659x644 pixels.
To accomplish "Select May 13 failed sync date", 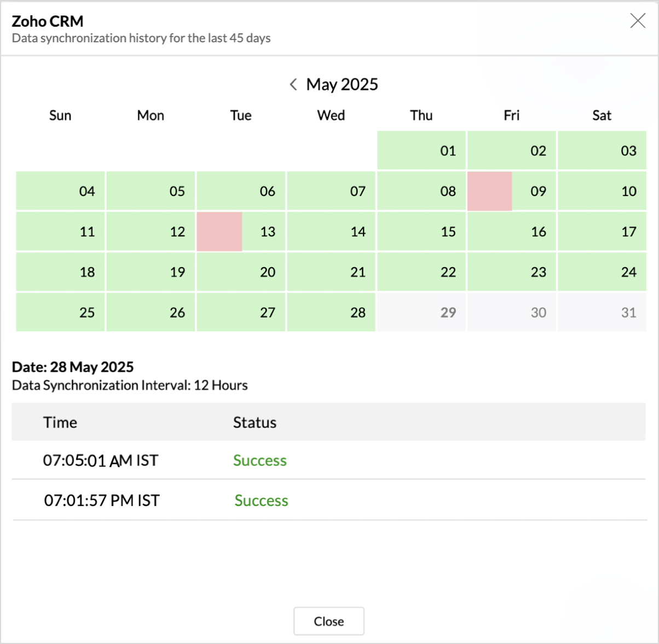I will click(241, 232).
